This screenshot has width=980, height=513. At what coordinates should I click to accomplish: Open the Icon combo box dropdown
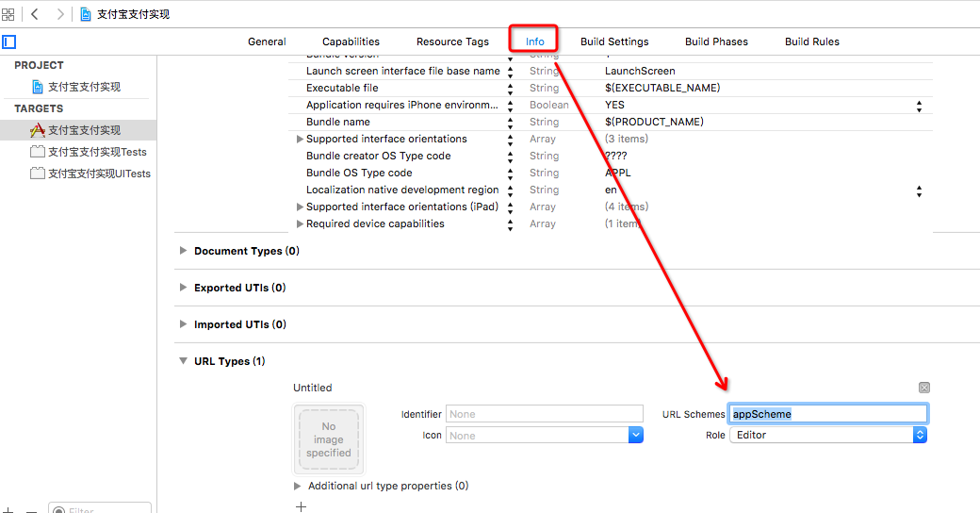point(635,435)
